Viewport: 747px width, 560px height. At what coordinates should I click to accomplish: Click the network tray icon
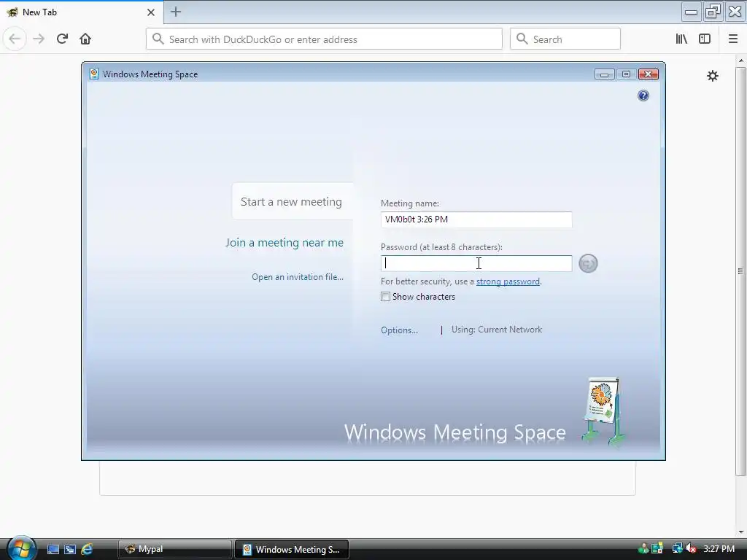point(678,548)
